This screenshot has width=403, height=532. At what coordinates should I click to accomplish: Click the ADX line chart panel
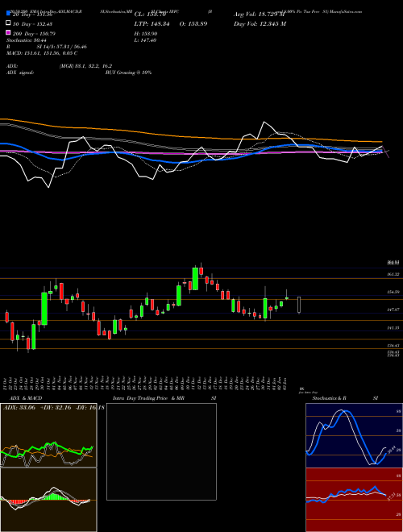(x=48, y=435)
